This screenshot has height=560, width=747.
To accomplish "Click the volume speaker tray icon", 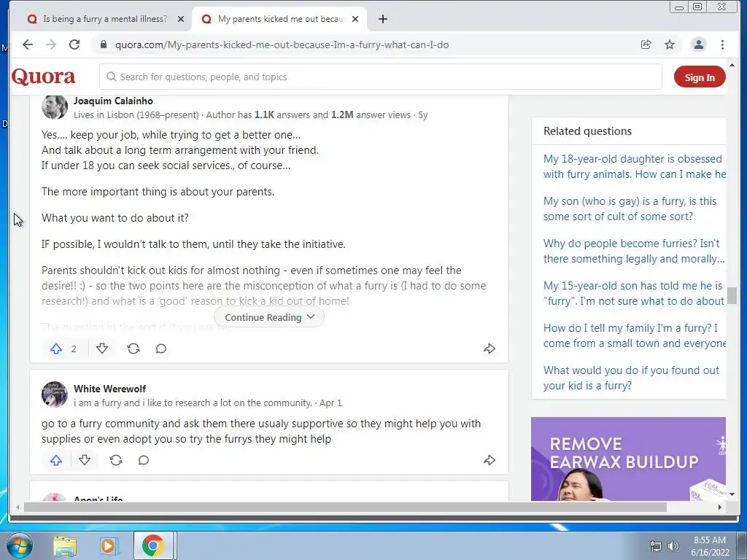I will click(673, 546).
